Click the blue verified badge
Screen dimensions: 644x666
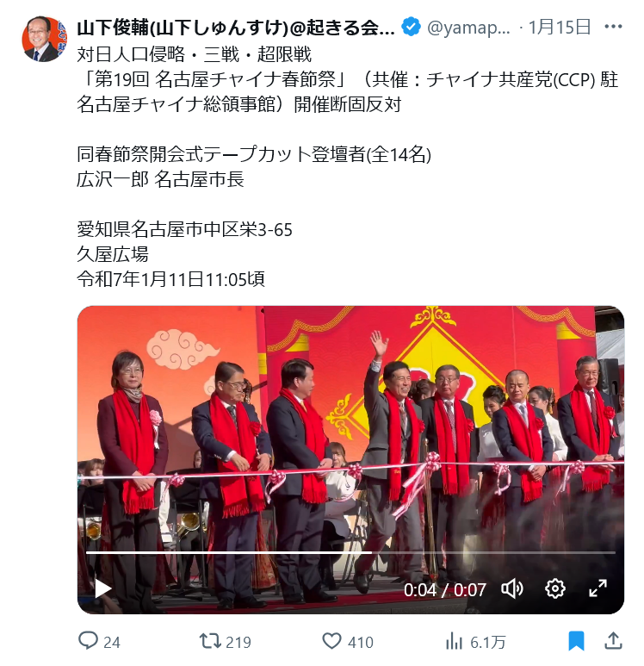coord(411,27)
